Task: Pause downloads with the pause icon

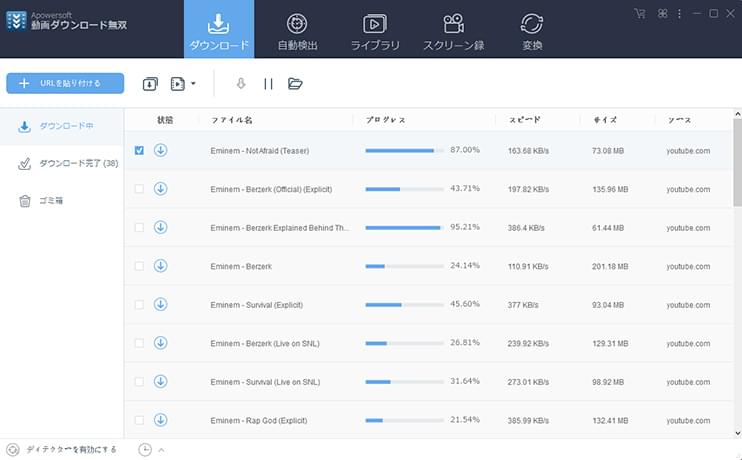Action: click(x=268, y=84)
